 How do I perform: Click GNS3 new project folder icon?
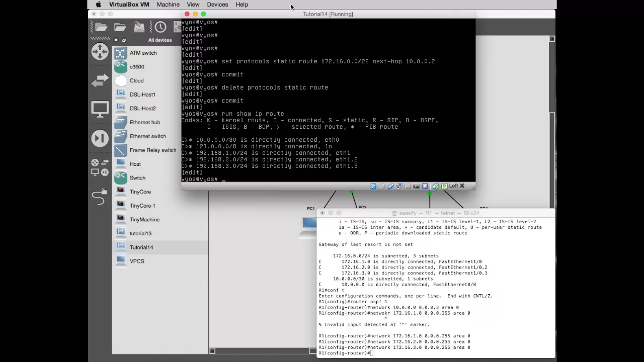pyautogui.click(x=101, y=27)
